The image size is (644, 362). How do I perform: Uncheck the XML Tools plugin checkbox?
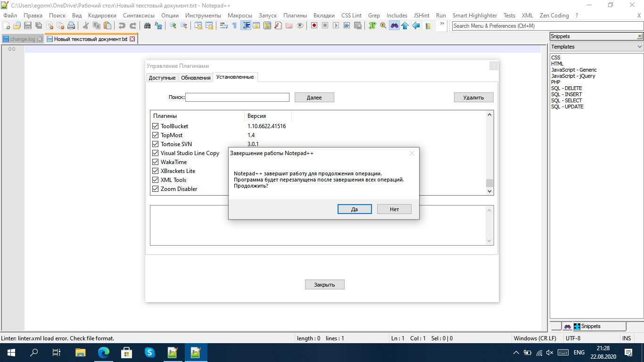[x=156, y=180]
